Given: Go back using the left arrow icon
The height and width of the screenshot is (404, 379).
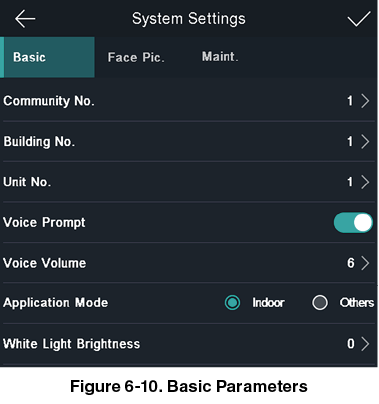Looking at the screenshot, I should point(25,18).
